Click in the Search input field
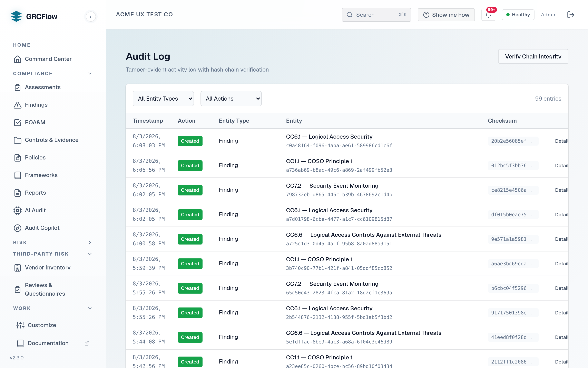The image size is (588, 368). 376,15
